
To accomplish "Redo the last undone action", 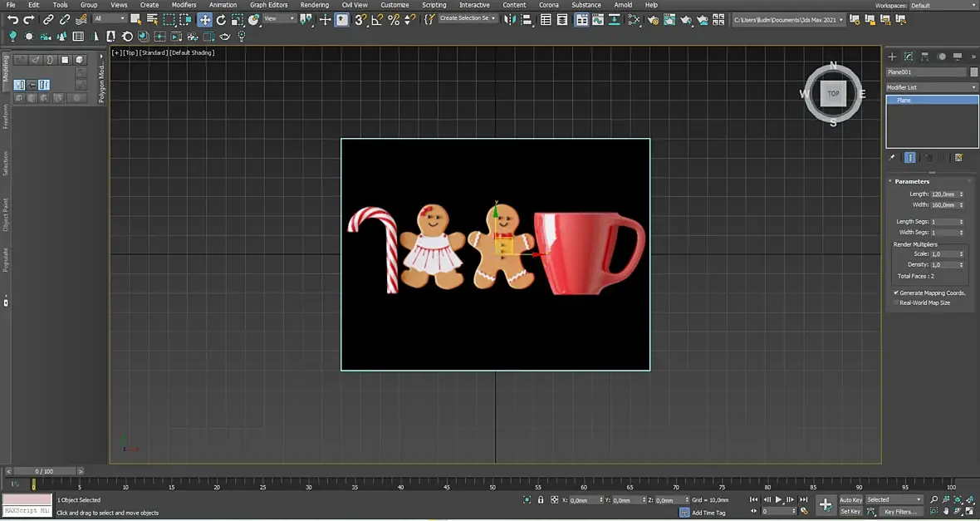I will point(29,19).
